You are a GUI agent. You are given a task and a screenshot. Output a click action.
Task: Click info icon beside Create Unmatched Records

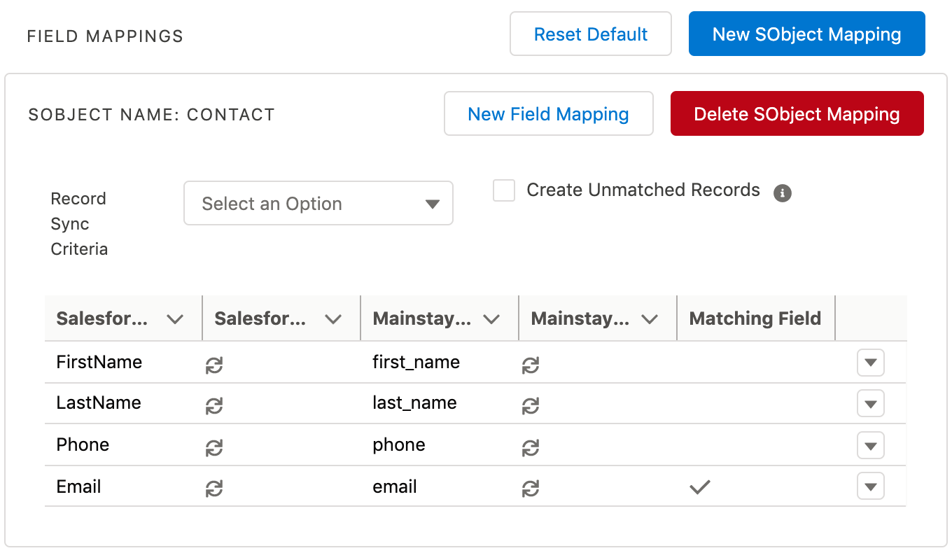783,192
